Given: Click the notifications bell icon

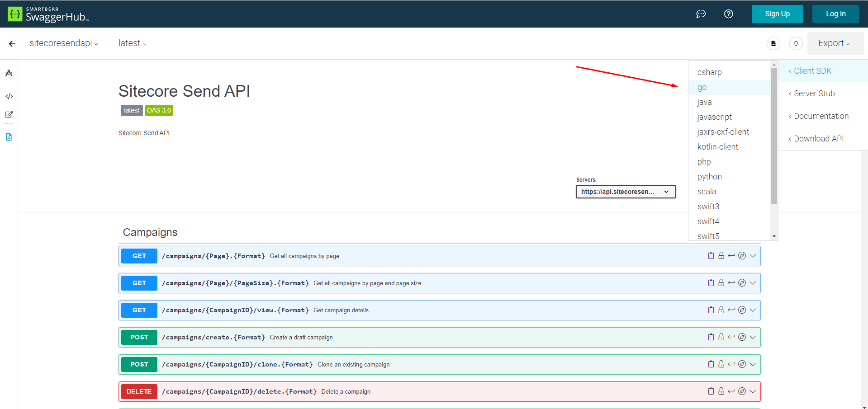Looking at the screenshot, I should click(x=796, y=43).
